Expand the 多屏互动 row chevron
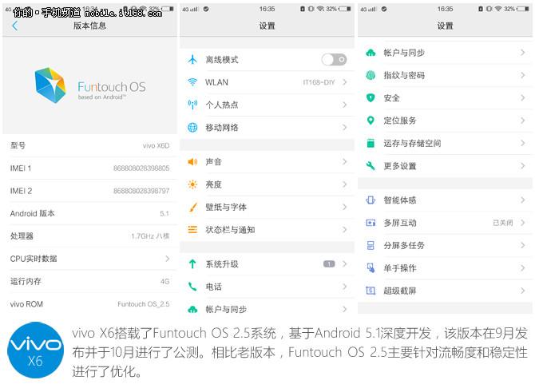Viewport: 535px width, 392px height. pyautogui.click(x=523, y=223)
